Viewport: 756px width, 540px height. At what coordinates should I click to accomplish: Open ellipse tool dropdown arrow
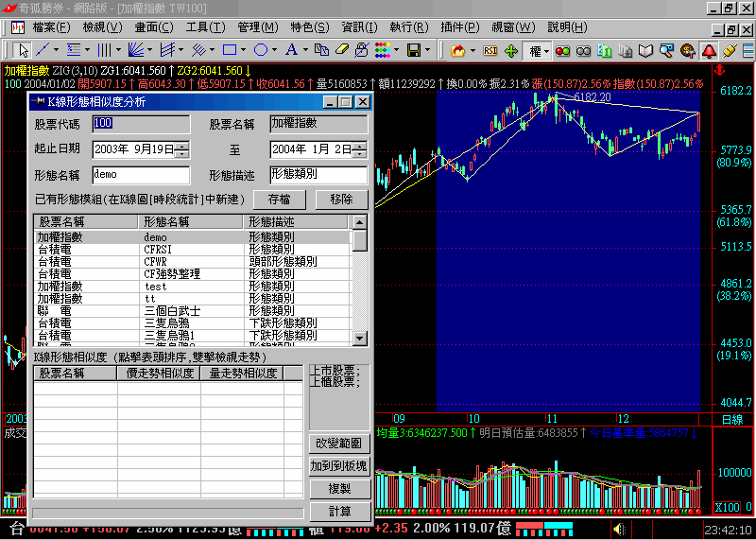(x=274, y=50)
